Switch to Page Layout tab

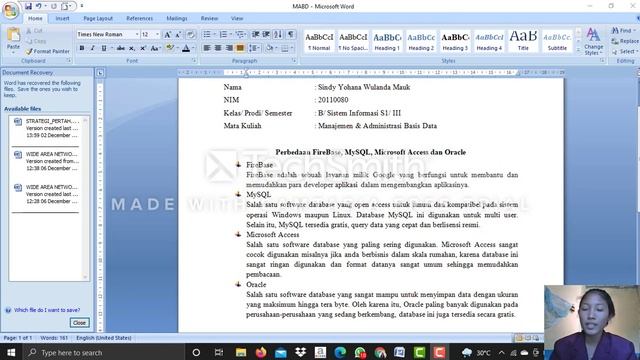pos(98,18)
